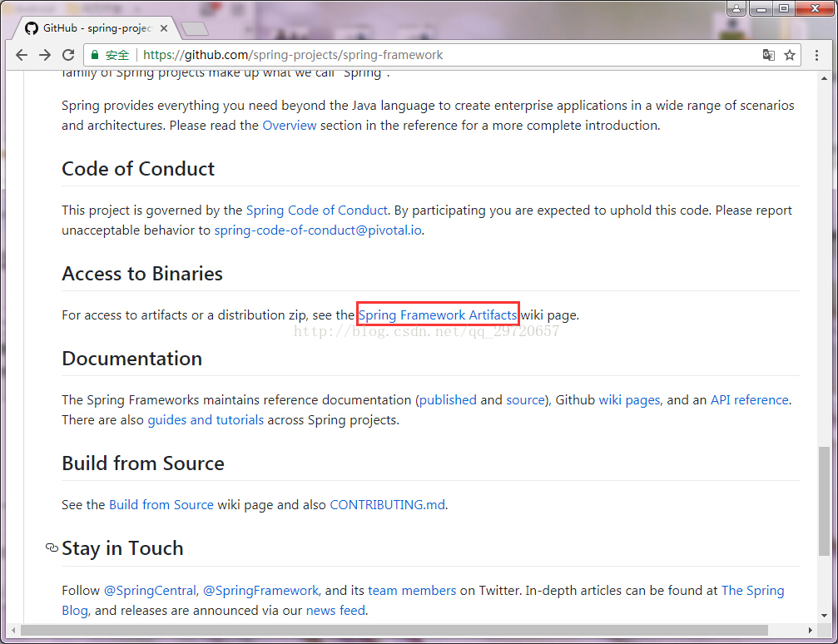
Task: Go back using the browser back arrow
Action: click(x=22, y=55)
